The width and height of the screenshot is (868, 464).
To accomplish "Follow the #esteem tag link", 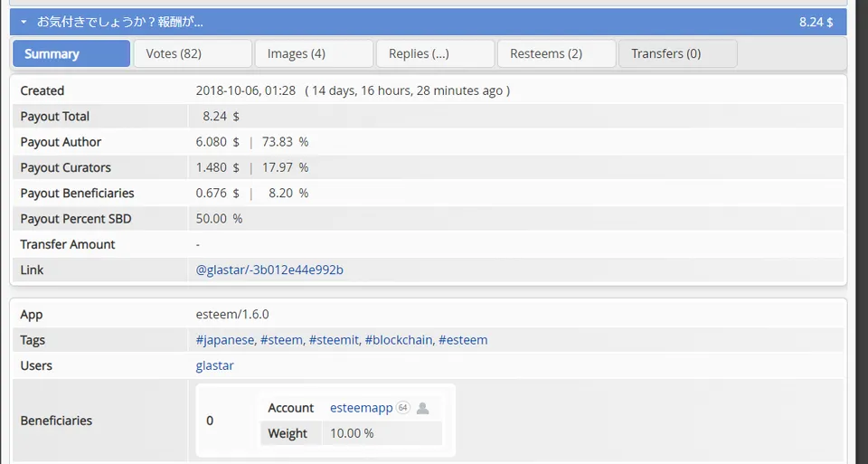I will (x=463, y=340).
